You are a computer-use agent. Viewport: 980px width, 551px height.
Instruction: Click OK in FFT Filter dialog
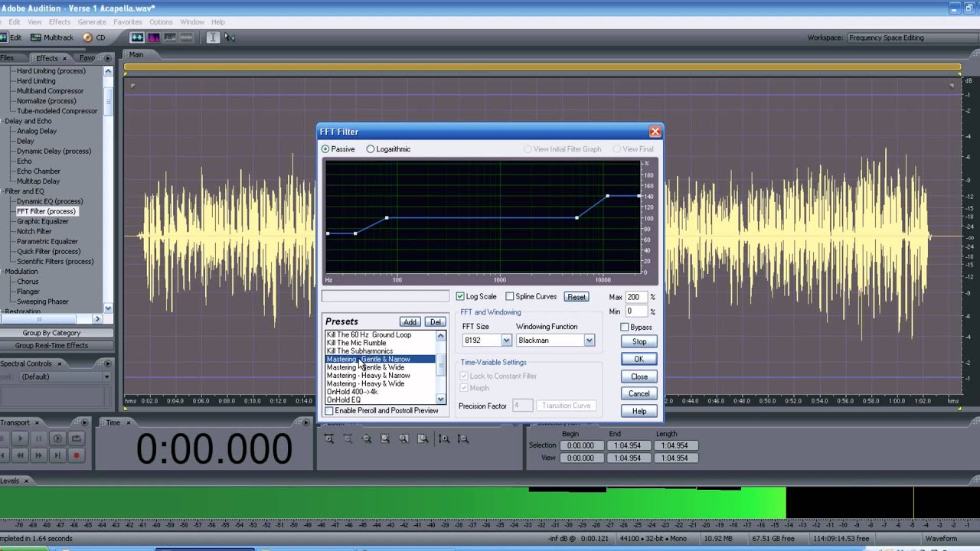point(639,359)
